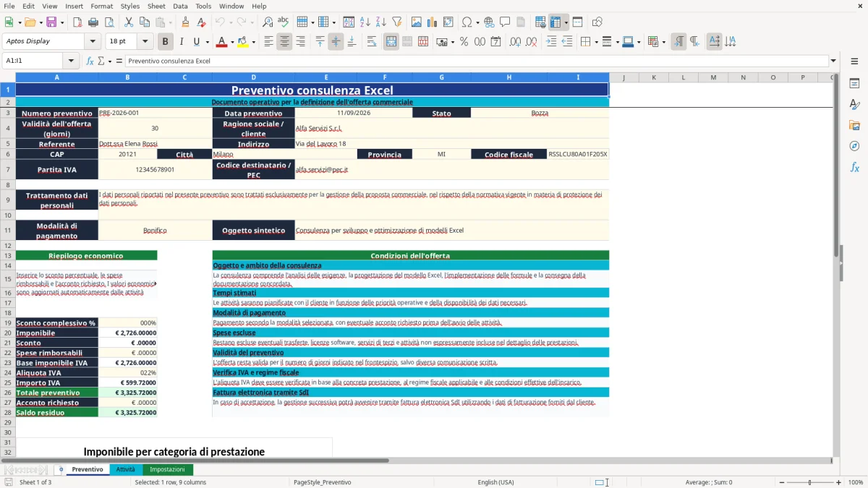
Task: Open the font size dropdown
Action: point(145,41)
